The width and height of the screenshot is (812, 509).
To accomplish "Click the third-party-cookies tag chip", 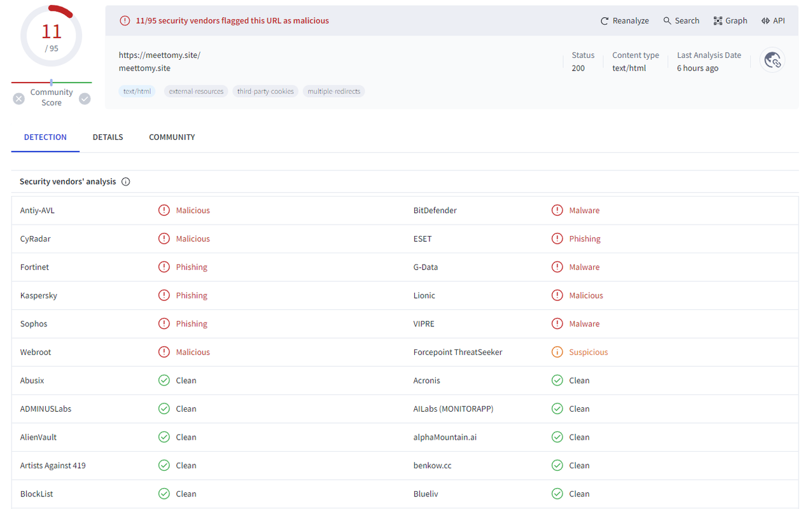I will 265,91.
